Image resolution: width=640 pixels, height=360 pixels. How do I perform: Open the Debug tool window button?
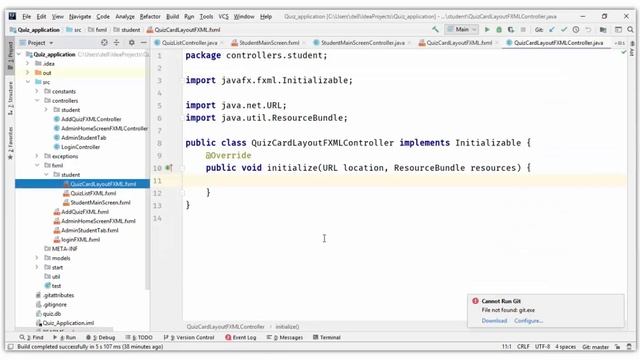[101, 338]
